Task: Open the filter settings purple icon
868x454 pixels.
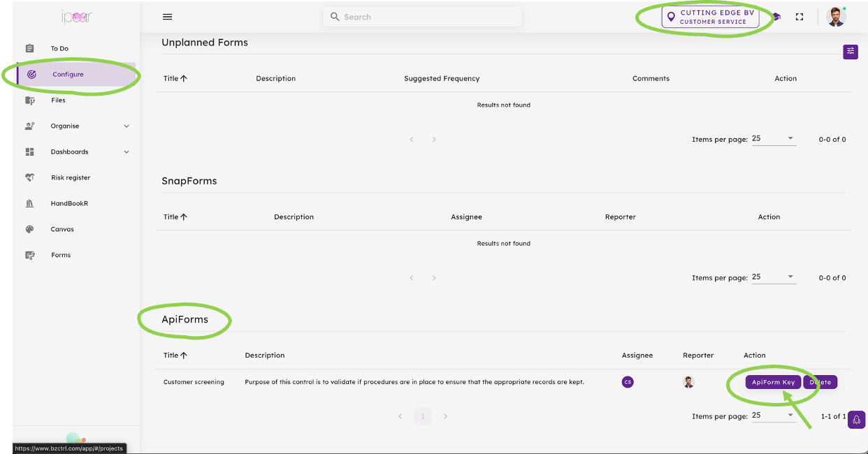Action: [x=851, y=51]
